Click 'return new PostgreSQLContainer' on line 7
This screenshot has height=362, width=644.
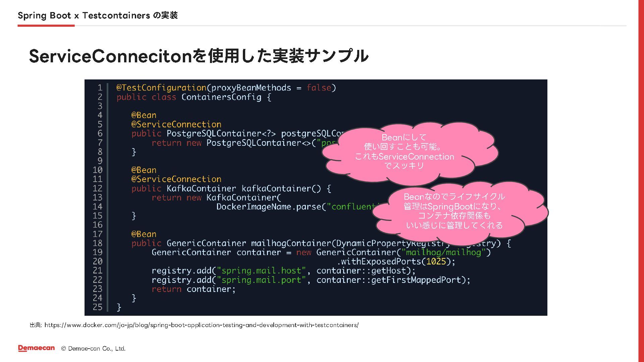(226, 143)
